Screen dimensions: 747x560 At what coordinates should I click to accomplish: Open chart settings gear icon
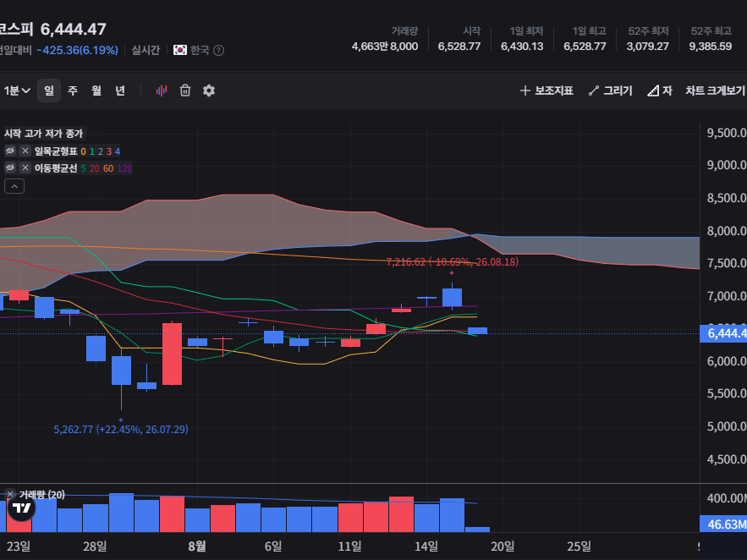[x=209, y=91]
